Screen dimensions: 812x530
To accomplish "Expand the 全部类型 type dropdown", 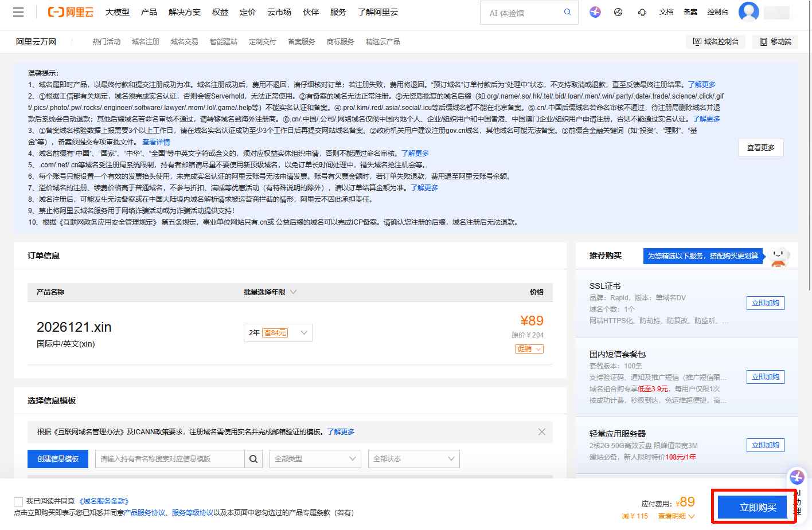I will pos(315,458).
